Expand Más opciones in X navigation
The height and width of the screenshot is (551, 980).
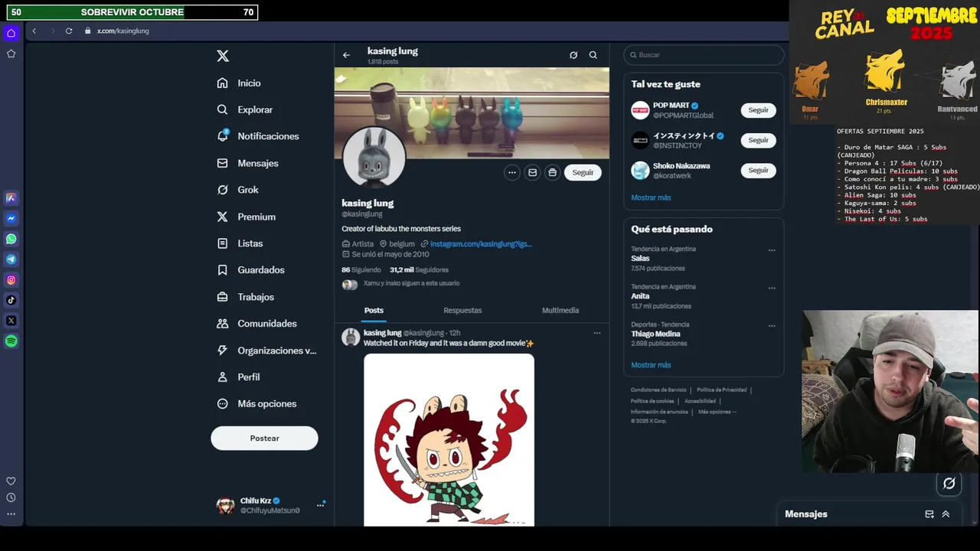click(257, 404)
